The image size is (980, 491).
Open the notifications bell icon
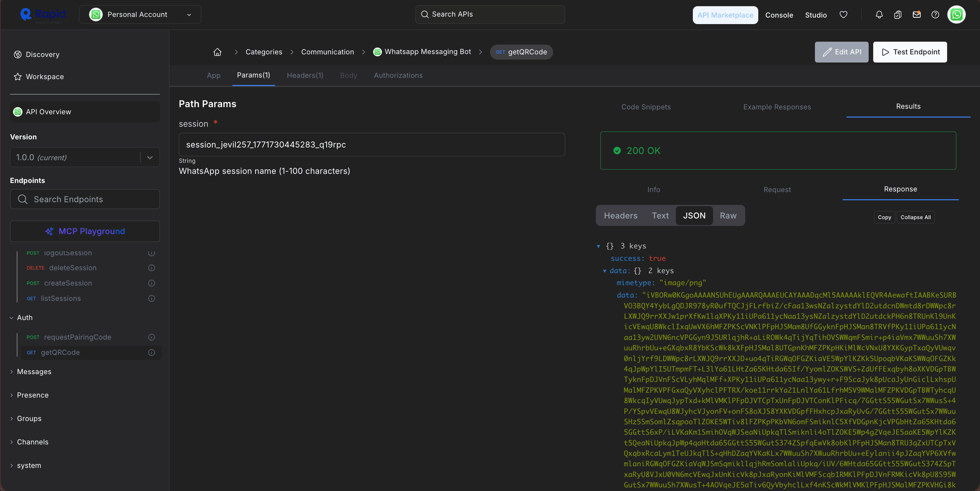tap(879, 14)
